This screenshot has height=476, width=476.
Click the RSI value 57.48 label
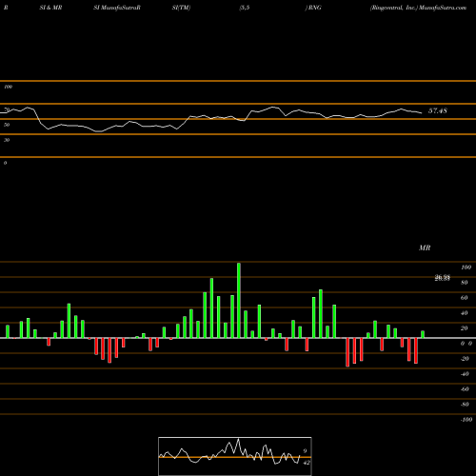coord(438,110)
